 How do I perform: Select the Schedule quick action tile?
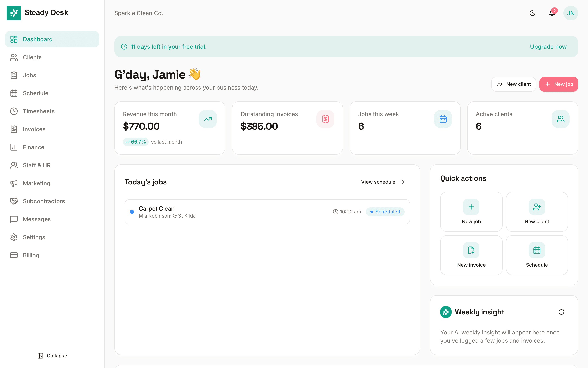(x=537, y=255)
